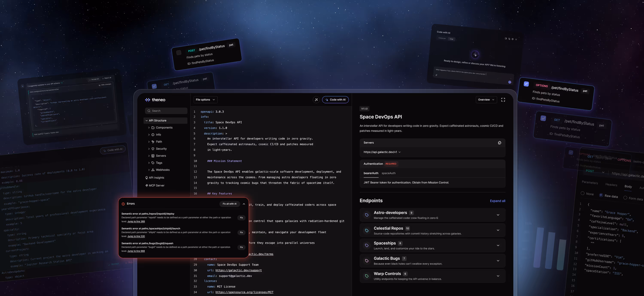The image size is (644, 296).
Task: Click the Search input field
Action: pyautogui.click(x=166, y=111)
